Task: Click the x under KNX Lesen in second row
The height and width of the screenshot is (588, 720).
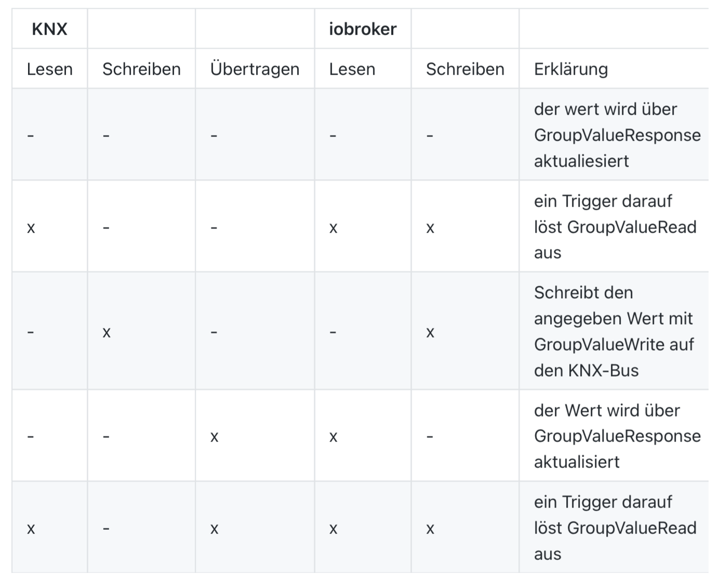Action: (31, 228)
